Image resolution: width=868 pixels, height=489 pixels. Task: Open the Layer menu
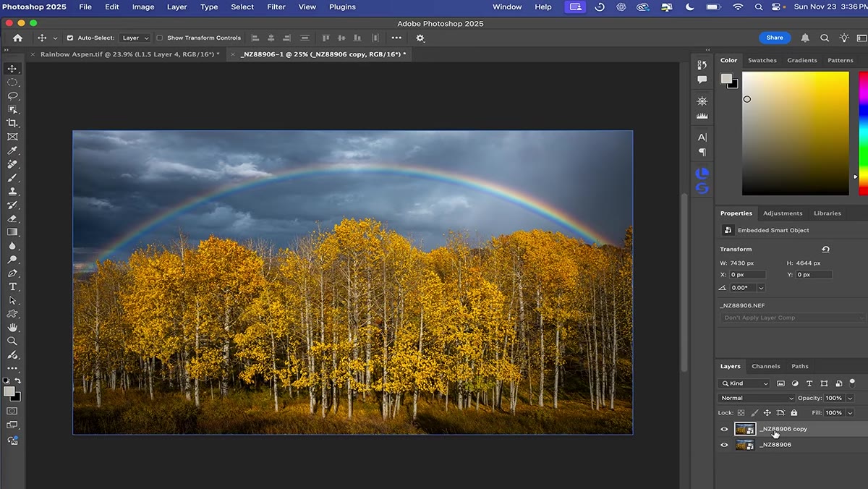177,7
